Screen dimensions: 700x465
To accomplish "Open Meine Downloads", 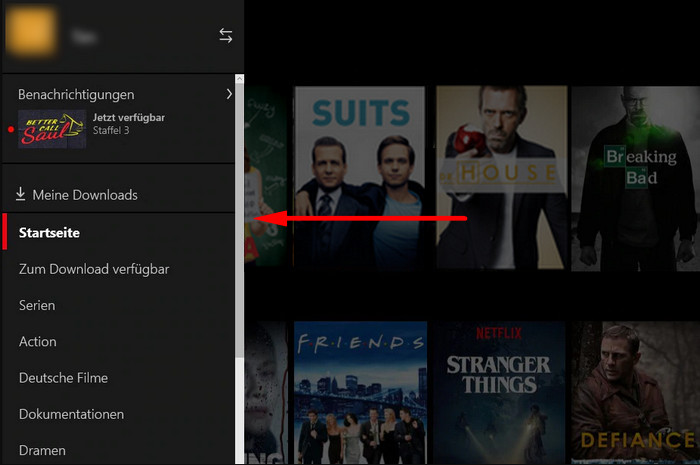I will tap(84, 195).
